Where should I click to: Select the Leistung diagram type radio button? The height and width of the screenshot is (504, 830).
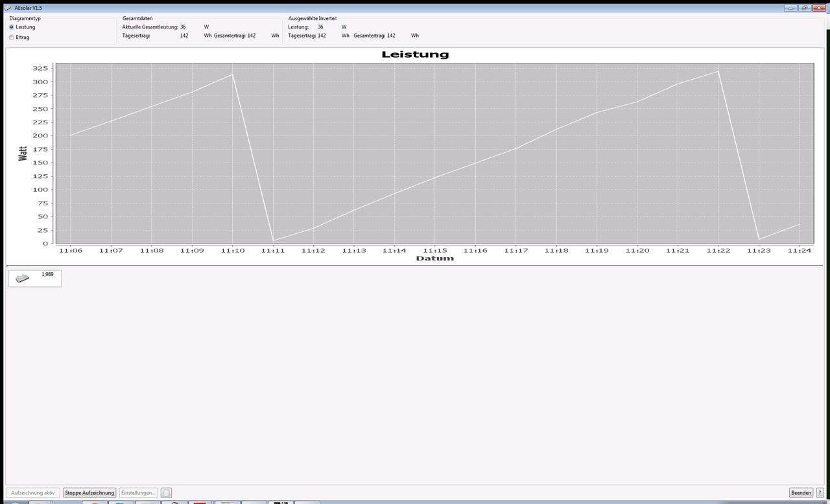pyautogui.click(x=12, y=27)
